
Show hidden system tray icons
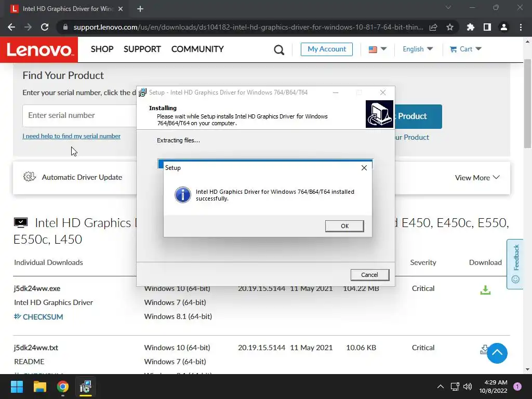[441, 387]
